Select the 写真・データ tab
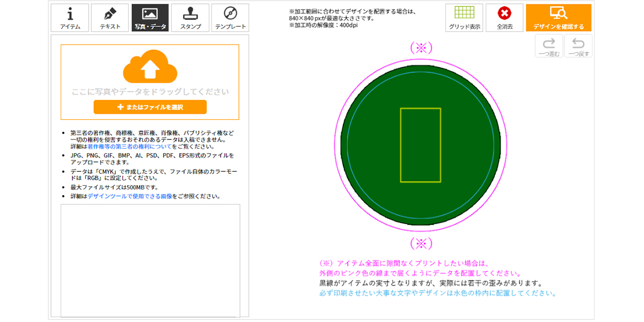This screenshot has width=644, height=322. (150, 18)
